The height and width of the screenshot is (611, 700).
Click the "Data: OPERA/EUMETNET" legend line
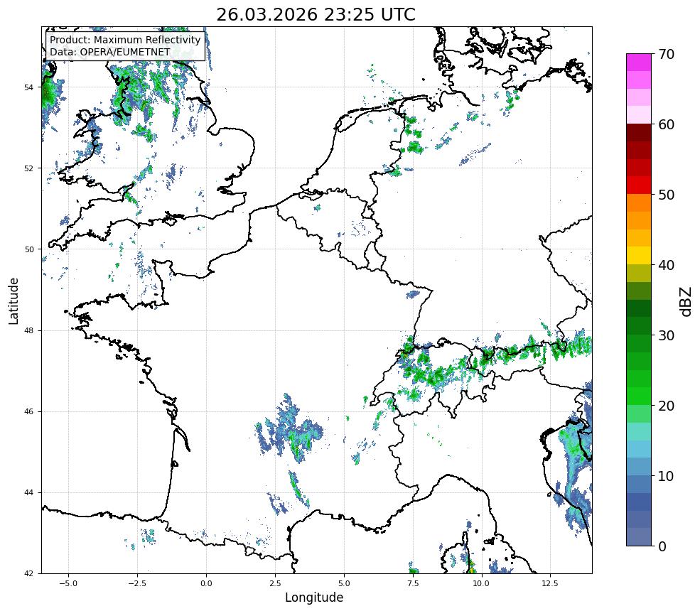[110, 52]
